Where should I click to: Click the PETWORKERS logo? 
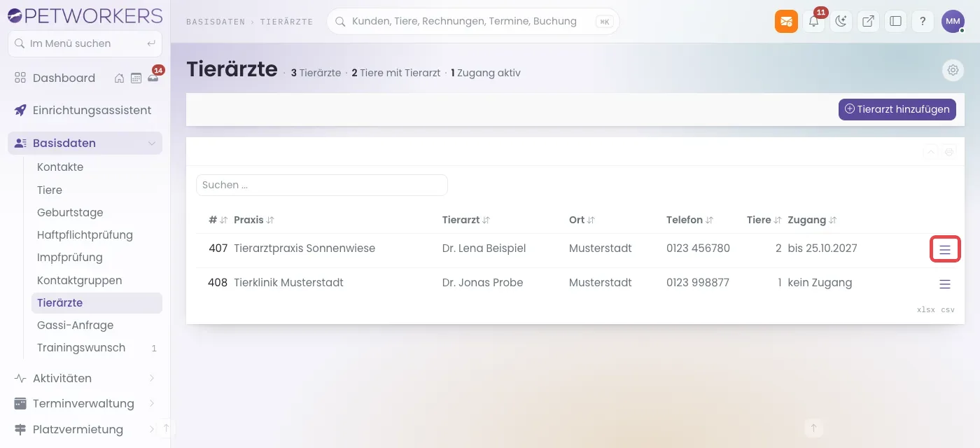pyautogui.click(x=85, y=15)
